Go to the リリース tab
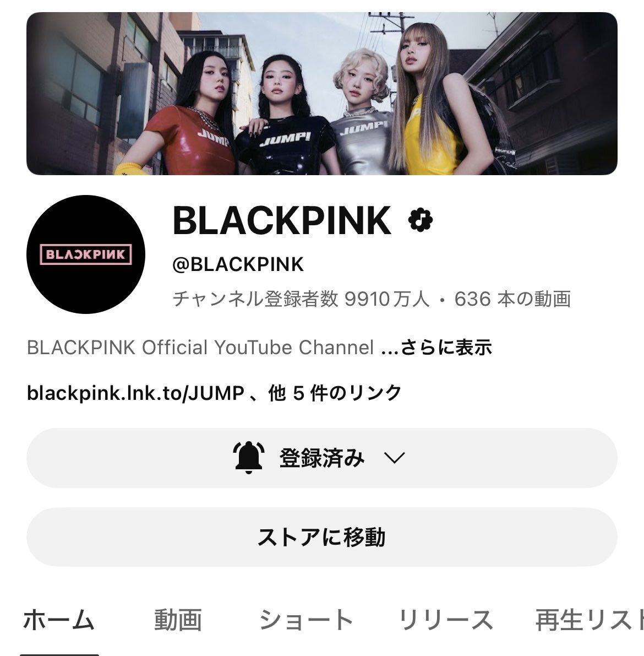 coord(446,620)
